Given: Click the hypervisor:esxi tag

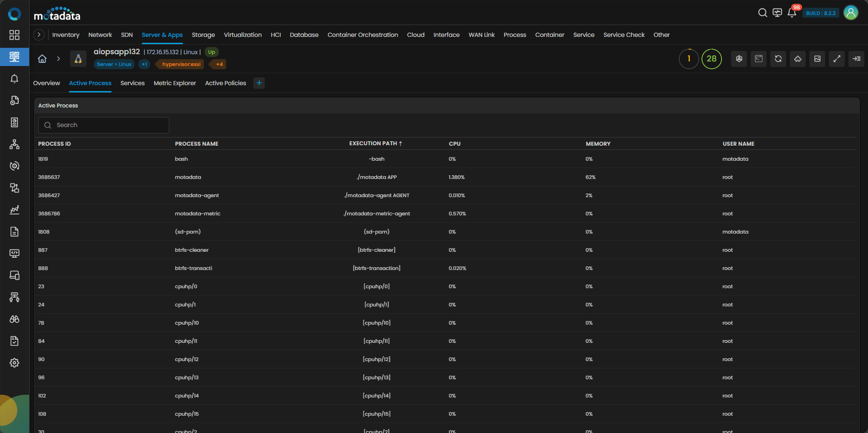Looking at the screenshot, I should (181, 64).
